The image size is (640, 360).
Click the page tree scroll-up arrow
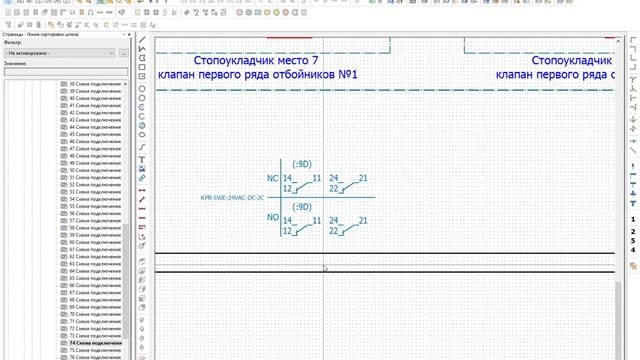[x=126, y=84]
